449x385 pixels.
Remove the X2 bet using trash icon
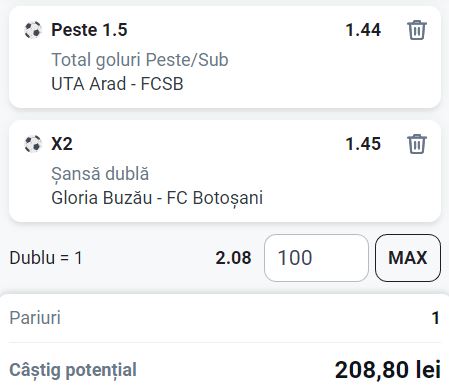[x=417, y=144]
